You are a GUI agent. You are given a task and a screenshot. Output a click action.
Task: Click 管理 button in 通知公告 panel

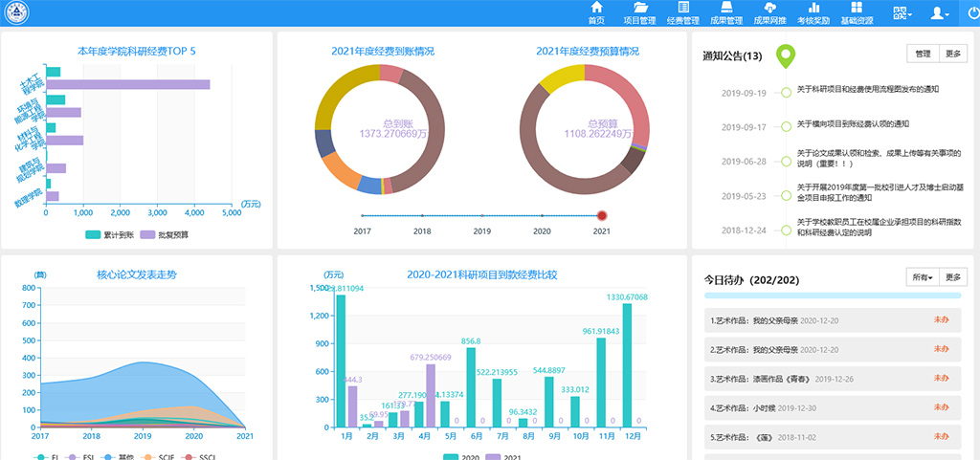click(x=923, y=55)
